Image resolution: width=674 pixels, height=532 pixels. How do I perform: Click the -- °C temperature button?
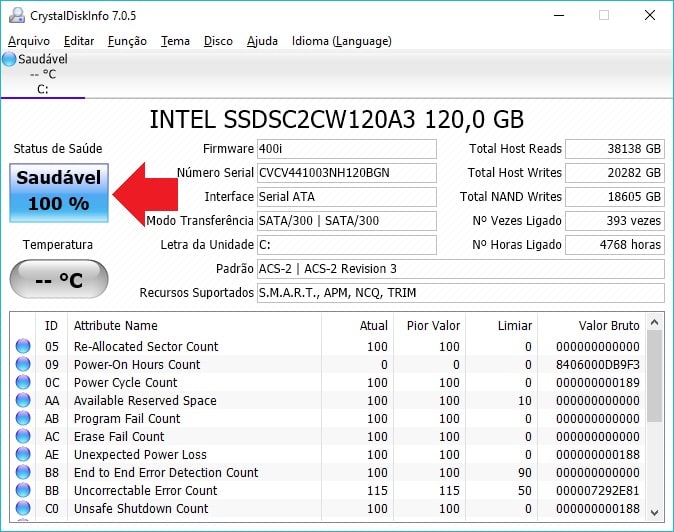(59, 279)
